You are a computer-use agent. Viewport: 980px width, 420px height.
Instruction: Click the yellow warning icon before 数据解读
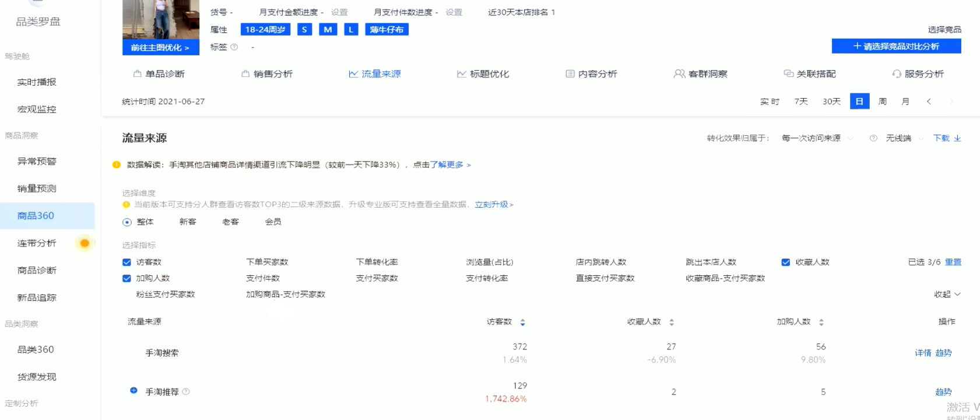[117, 165]
